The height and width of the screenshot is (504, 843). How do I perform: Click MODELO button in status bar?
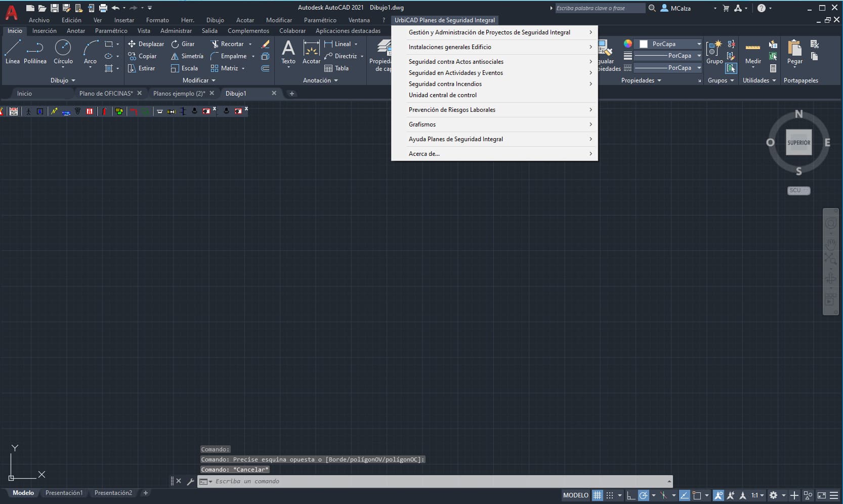tap(576, 495)
